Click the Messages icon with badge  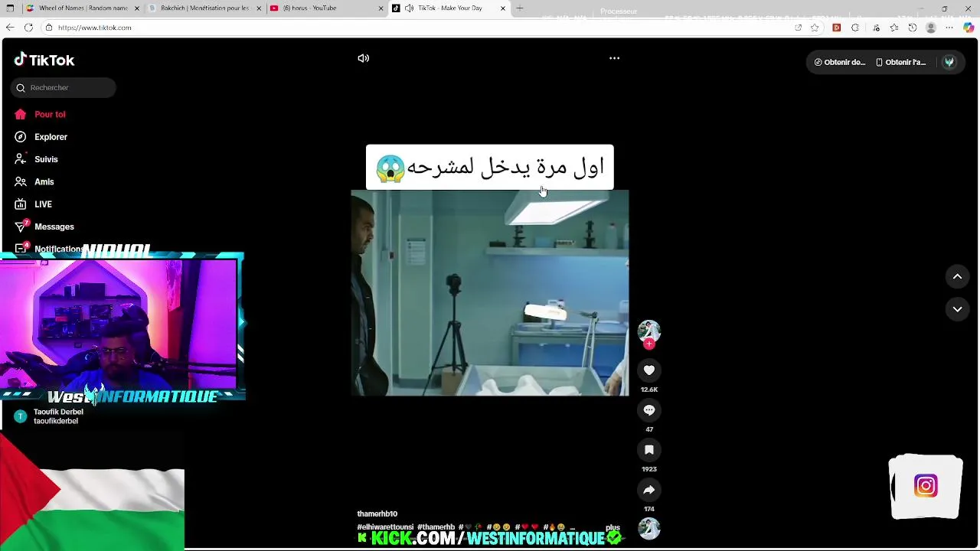[21, 227]
